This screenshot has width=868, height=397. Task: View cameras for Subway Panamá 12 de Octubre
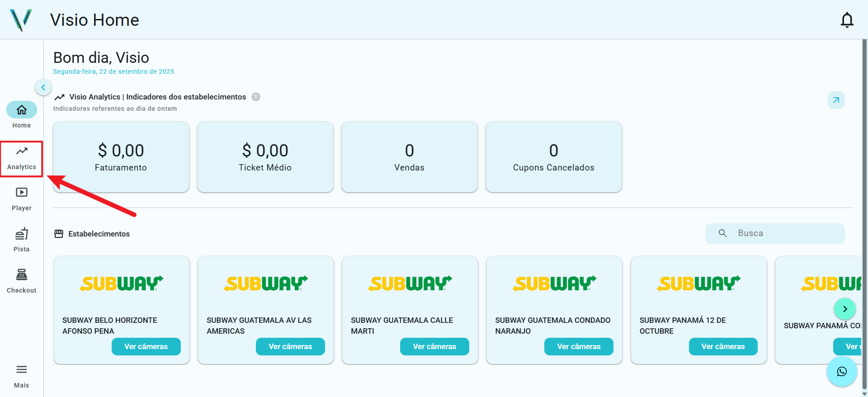(723, 346)
